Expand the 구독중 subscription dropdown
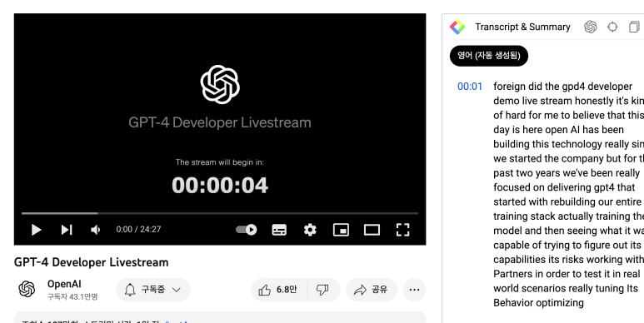The height and width of the screenshot is (323, 644). (153, 290)
